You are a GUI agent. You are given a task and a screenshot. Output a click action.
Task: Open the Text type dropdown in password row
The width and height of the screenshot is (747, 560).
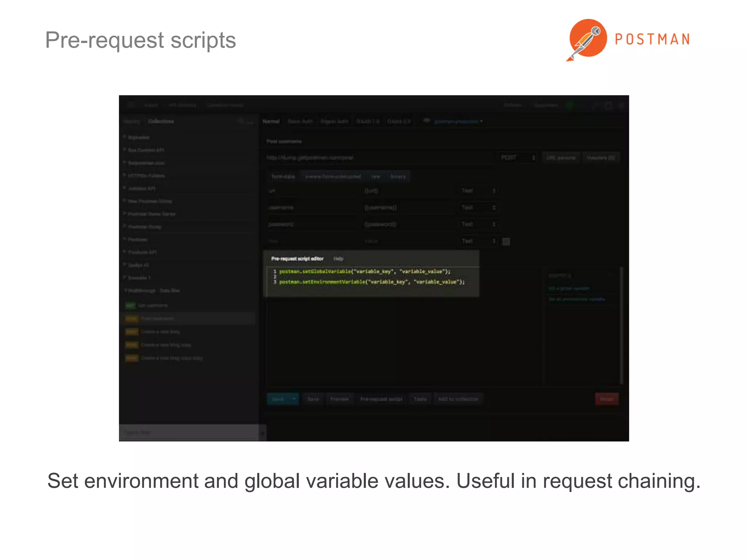(479, 224)
